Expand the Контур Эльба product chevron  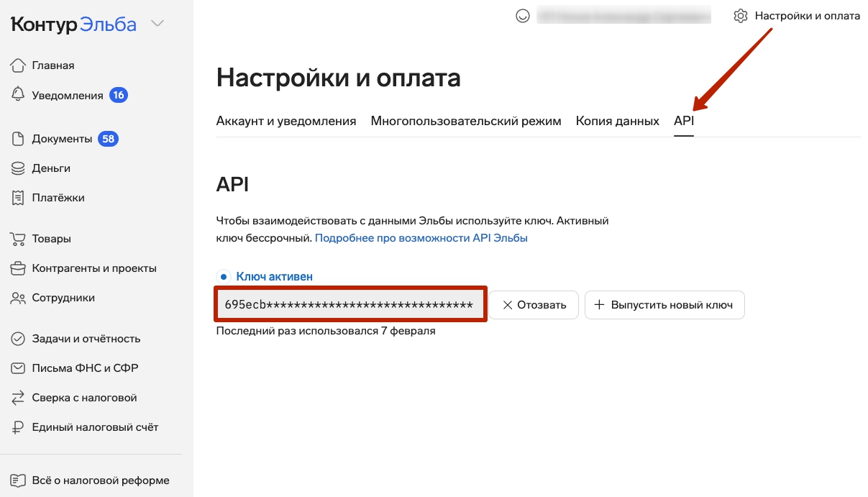(157, 24)
